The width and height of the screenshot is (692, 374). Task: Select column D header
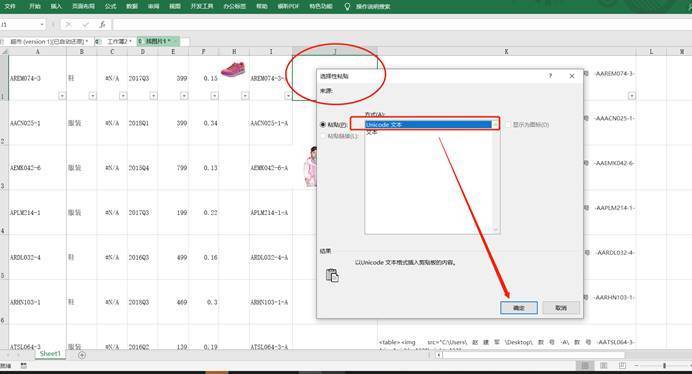(x=143, y=52)
